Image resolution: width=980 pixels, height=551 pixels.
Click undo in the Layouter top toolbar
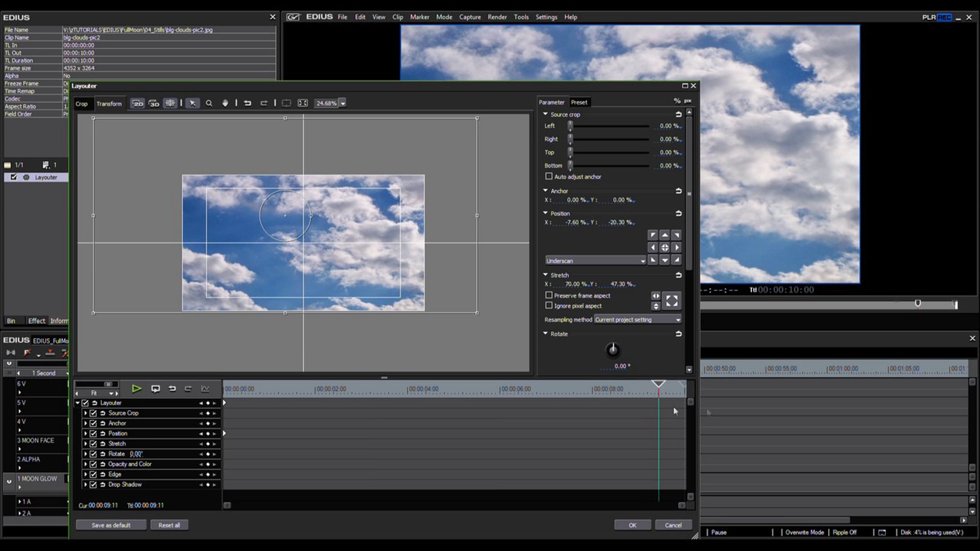click(247, 103)
